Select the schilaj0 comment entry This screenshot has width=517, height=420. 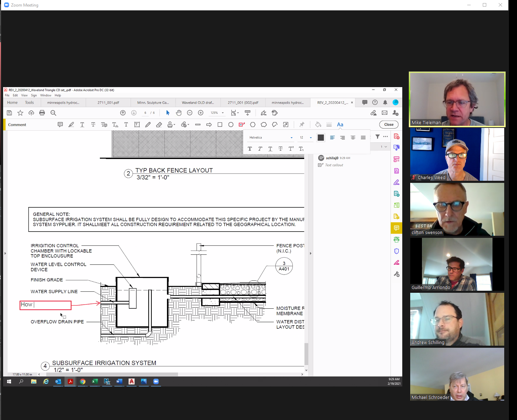(352, 161)
